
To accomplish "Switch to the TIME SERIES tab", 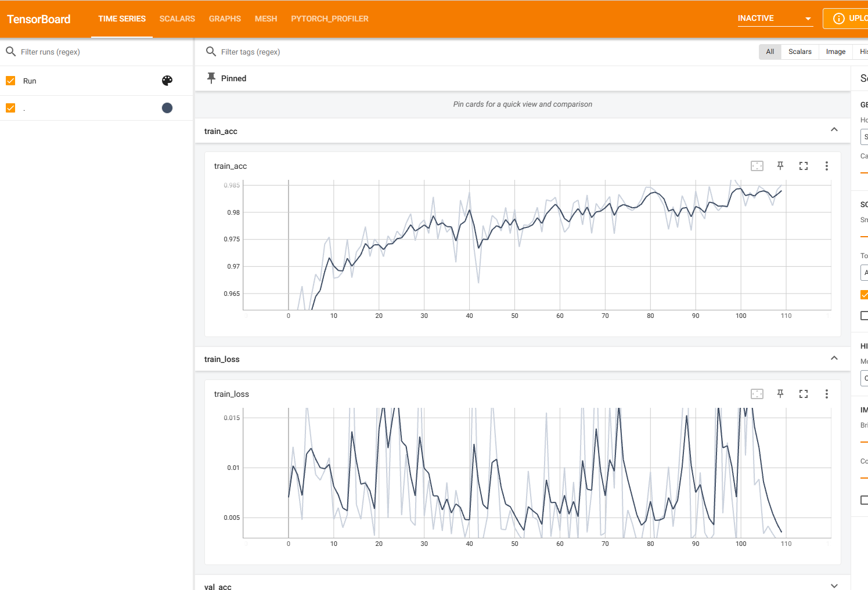I will [122, 19].
